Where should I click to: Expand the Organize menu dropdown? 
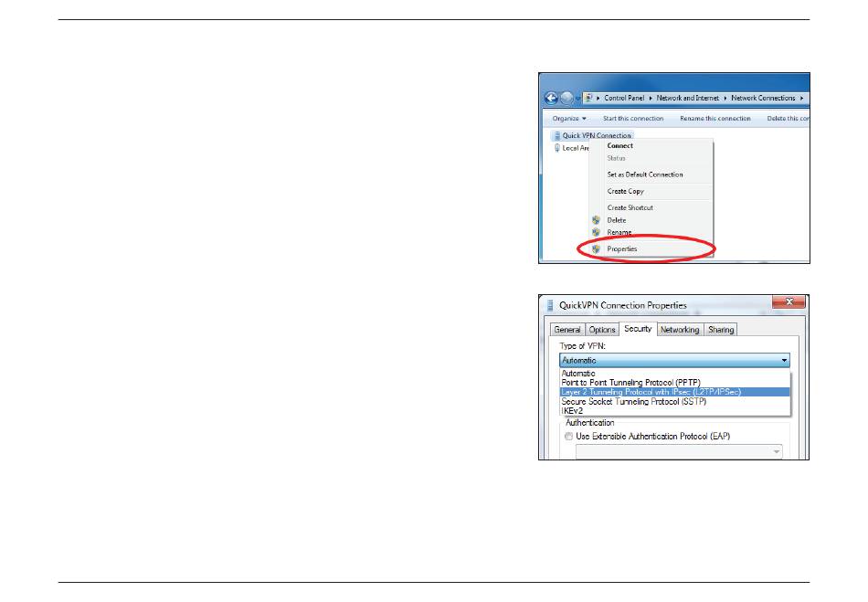click(x=569, y=118)
